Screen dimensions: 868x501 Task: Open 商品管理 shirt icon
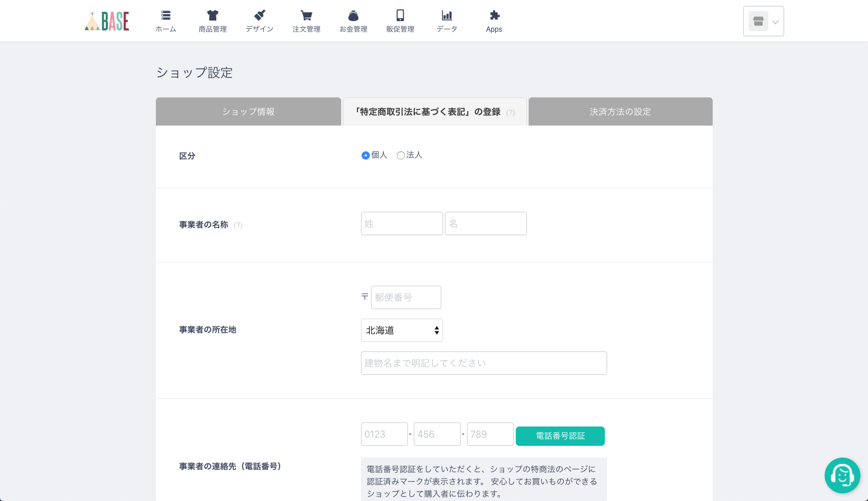(x=213, y=15)
